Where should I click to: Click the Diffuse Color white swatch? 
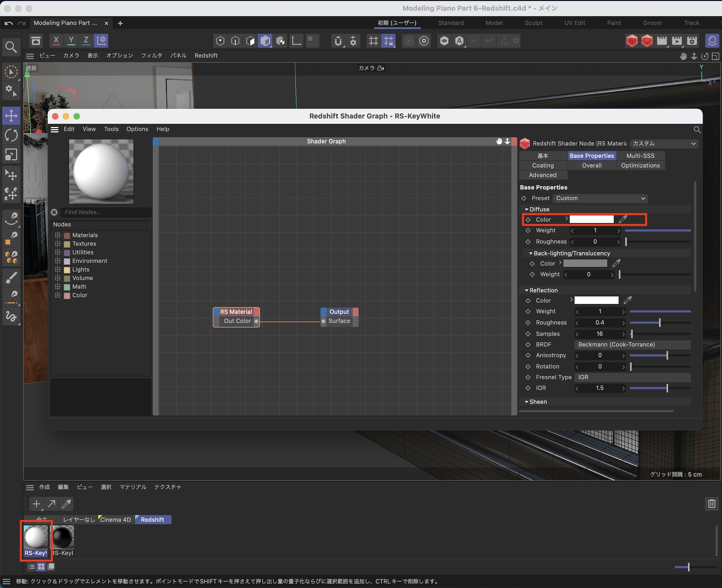pyautogui.click(x=591, y=219)
